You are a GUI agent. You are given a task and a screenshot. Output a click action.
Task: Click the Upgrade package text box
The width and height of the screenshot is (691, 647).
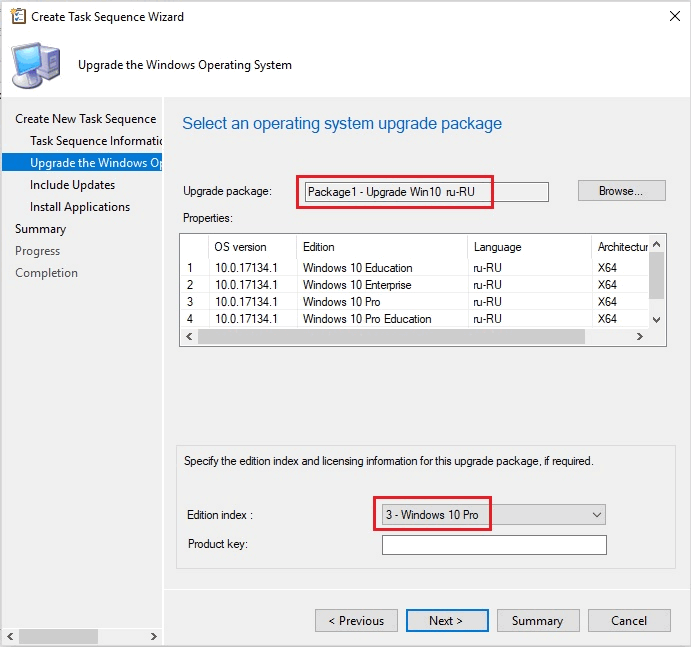[427, 192]
